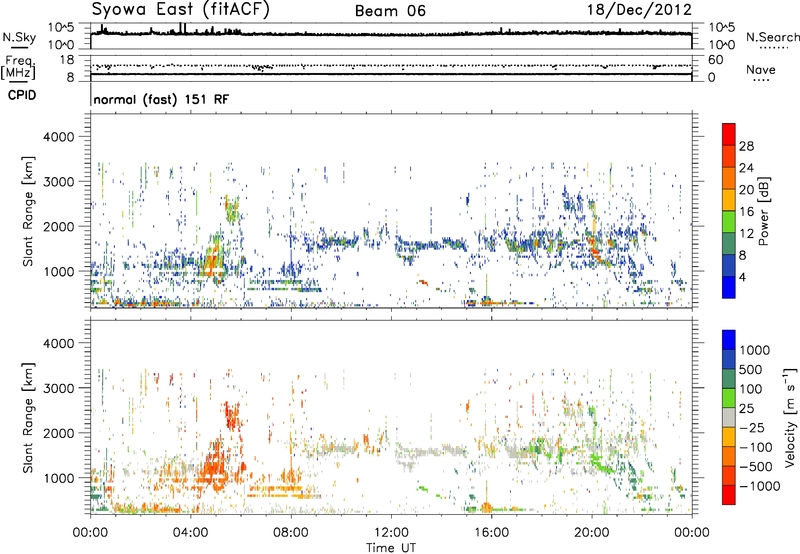This screenshot has height=554, width=800.
Task: Click the 'Freq. [MHz]' axis label
Action: click(x=18, y=68)
